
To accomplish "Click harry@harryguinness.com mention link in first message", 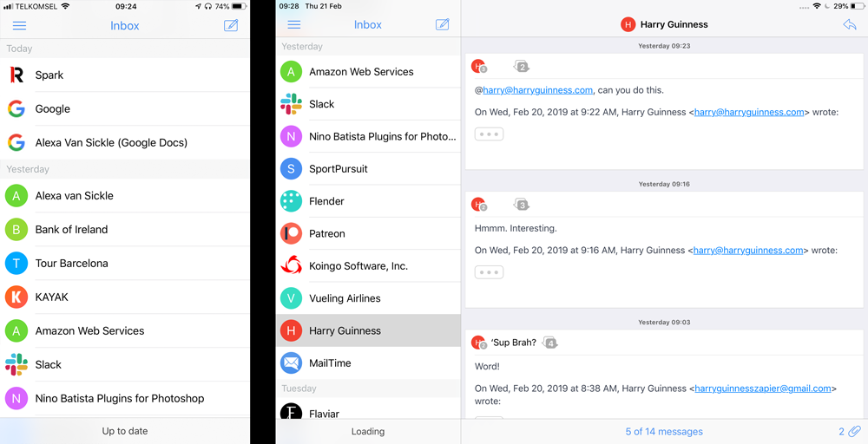I will tap(538, 90).
